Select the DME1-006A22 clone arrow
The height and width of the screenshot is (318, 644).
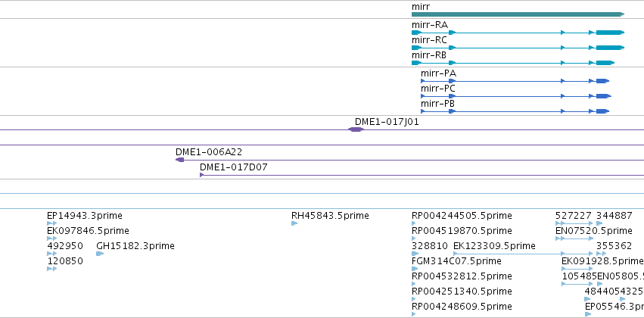pyautogui.click(x=180, y=160)
